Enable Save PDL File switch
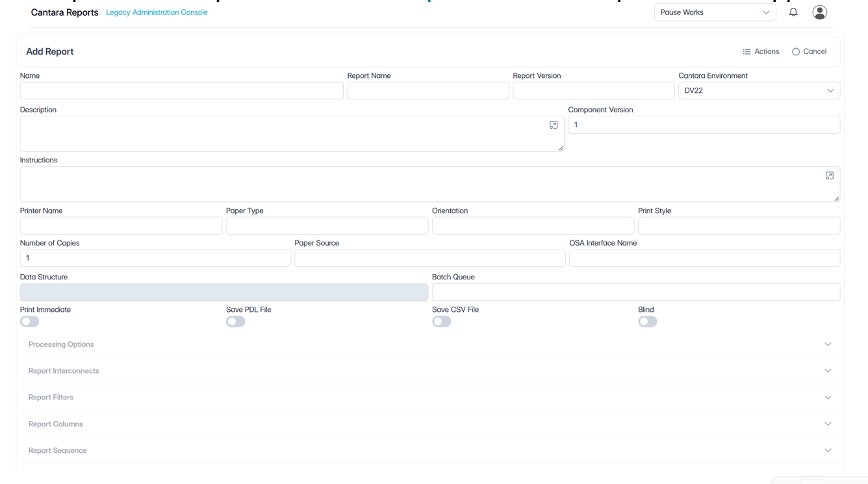This screenshot has width=868, height=484. [x=236, y=322]
